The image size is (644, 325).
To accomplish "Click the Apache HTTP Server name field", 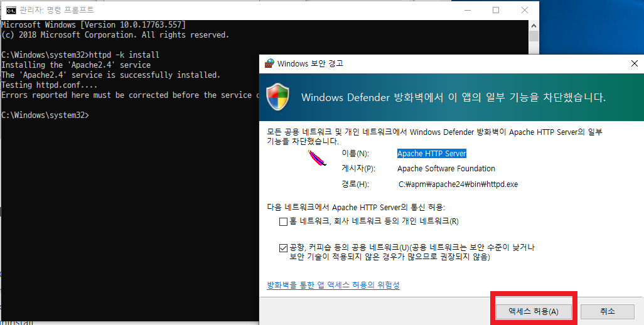I will [432, 154].
